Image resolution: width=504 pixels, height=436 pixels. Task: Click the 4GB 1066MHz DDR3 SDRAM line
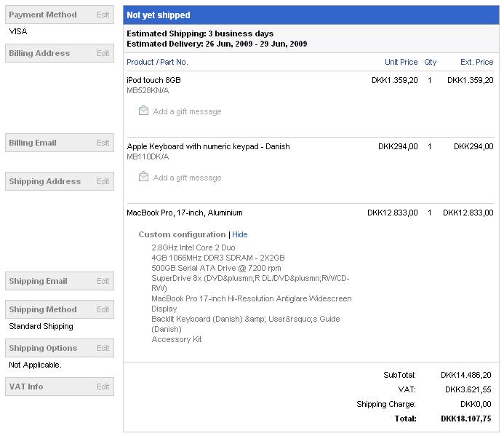[218, 258]
